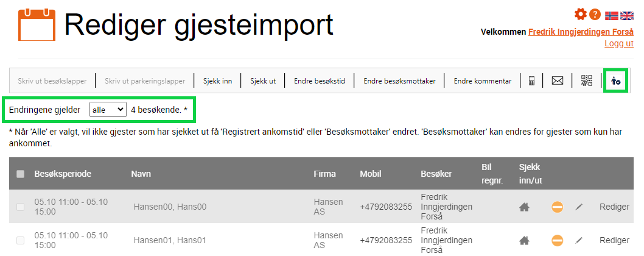The width and height of the screenshot is (644, 256).
Task: Tick the checkbox for Hansen00, Hans00 row
Action: click(x=20, y=207)
